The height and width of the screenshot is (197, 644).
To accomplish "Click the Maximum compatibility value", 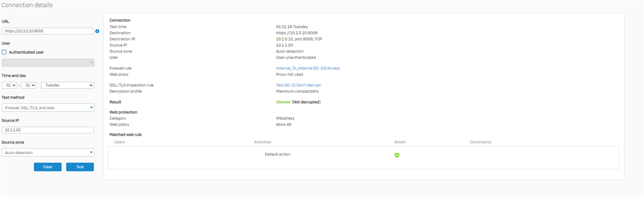I will [297, 91].
